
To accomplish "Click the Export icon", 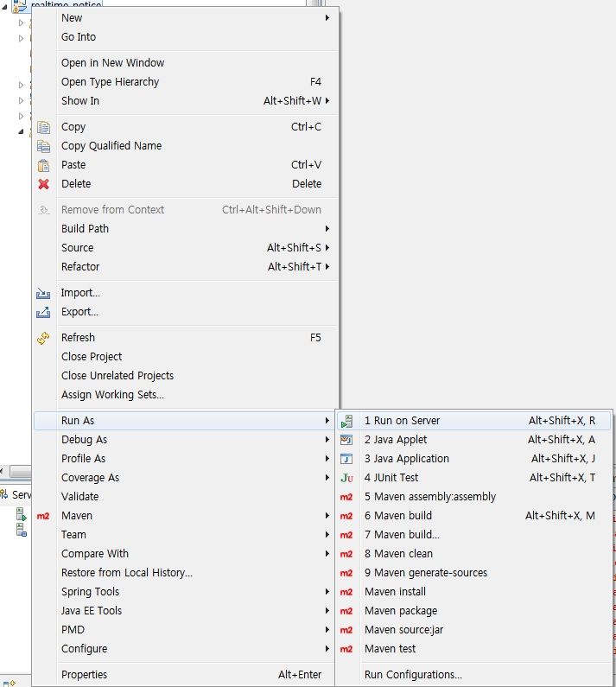I will (x=43, y=312).
